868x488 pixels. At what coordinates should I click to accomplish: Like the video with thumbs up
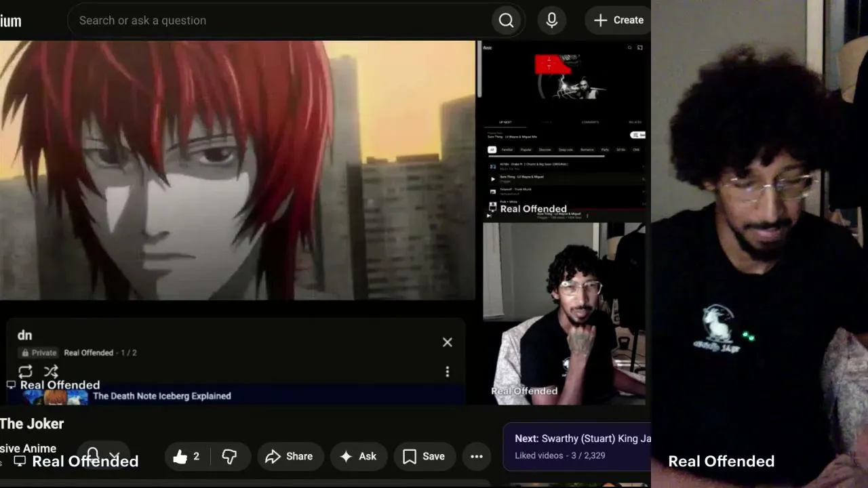coord(186,456)
